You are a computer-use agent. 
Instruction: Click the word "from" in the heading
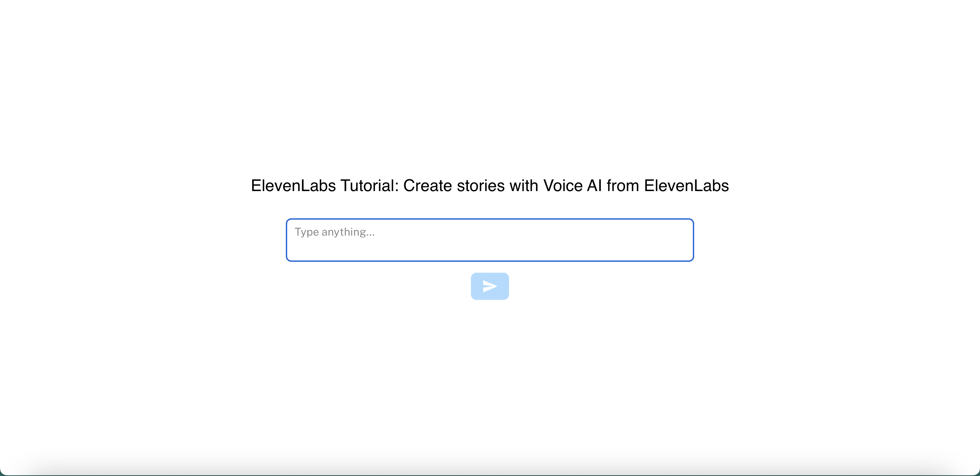[623, 186]
